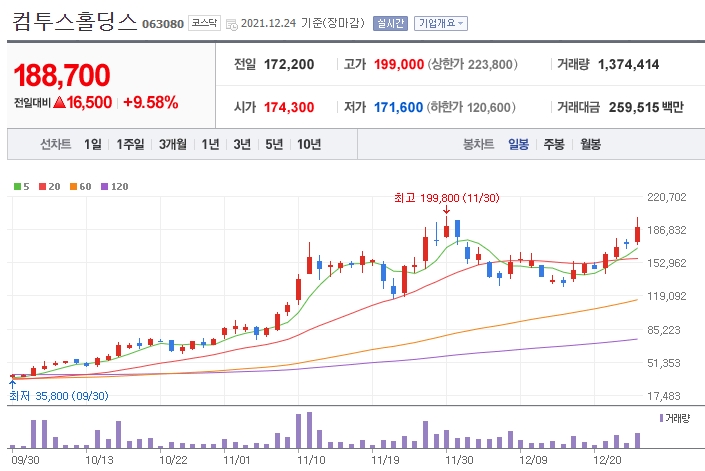Show the 3년 line chart
This screenshot has height=471, width=705.
(242, 144)
